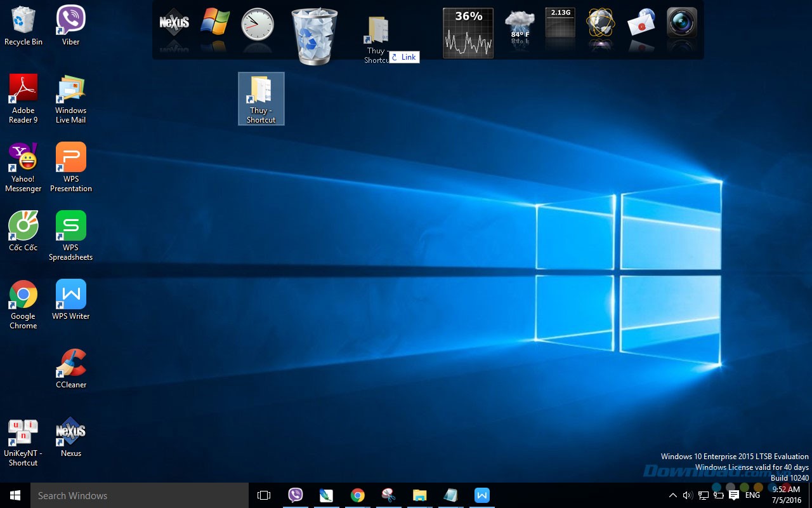Launch Snipping Tool from the taskbar

(388, 495)
